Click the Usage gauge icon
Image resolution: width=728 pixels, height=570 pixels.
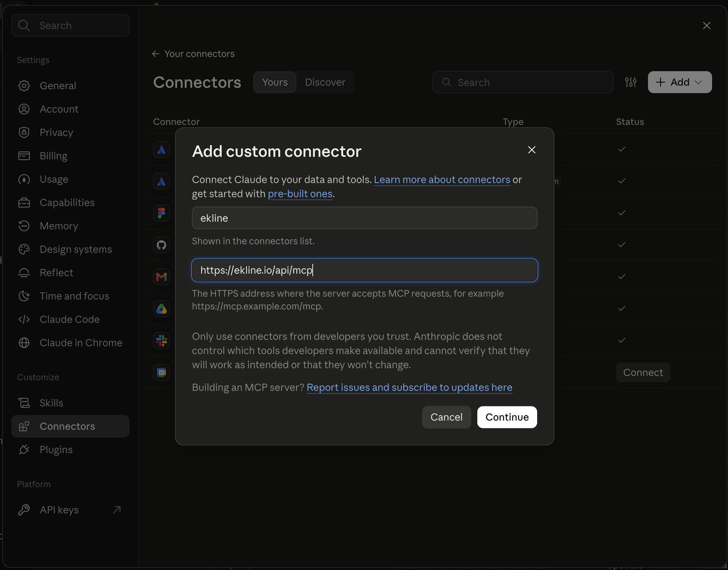24,179
